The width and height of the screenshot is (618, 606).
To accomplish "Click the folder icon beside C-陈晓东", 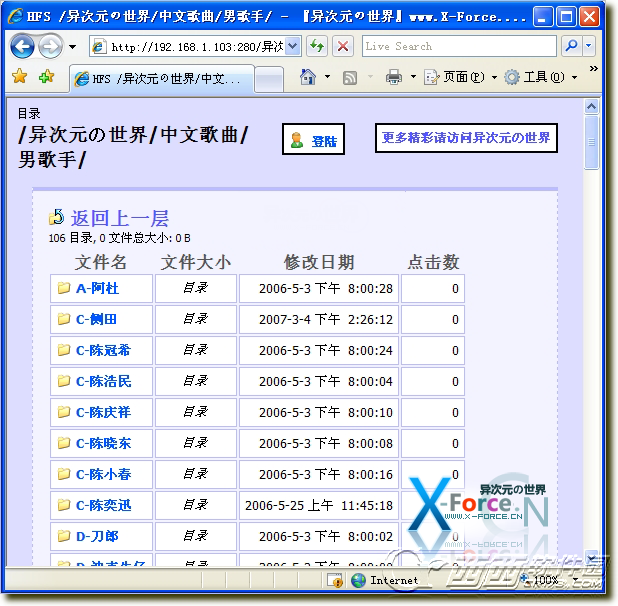I will click(64, 443).
